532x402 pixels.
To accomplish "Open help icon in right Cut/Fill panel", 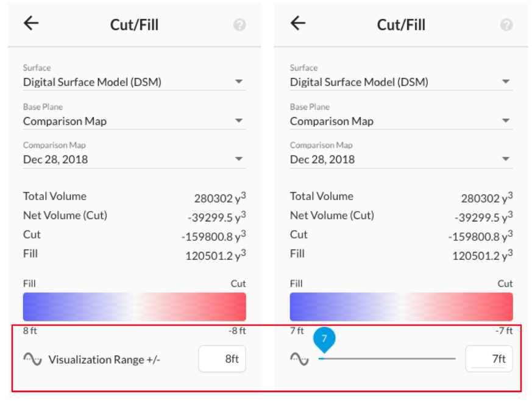I will pos(506,25).
